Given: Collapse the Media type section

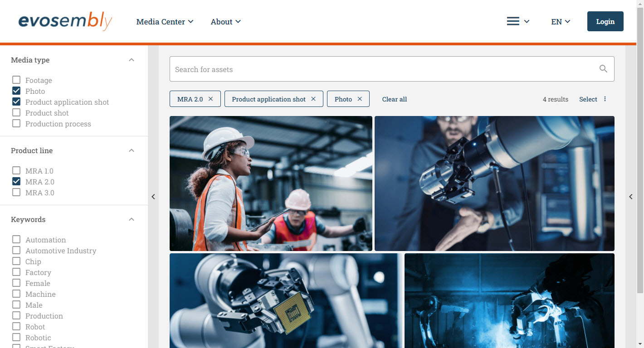Looking at the screenshot, I should [132, 60].
